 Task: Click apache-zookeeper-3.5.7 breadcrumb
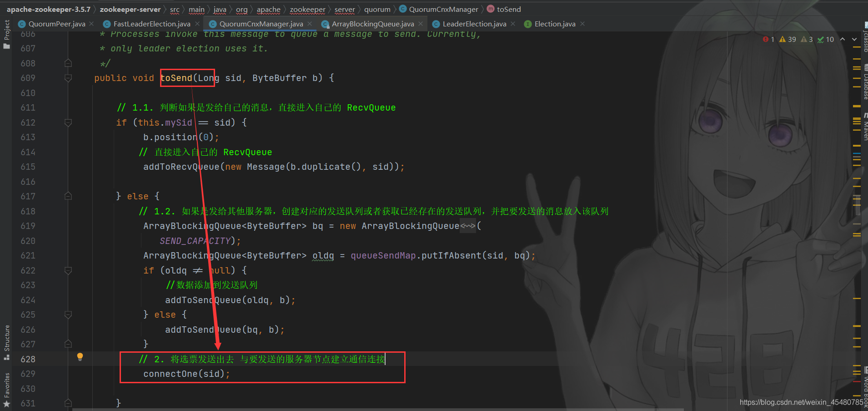[49, 9]
